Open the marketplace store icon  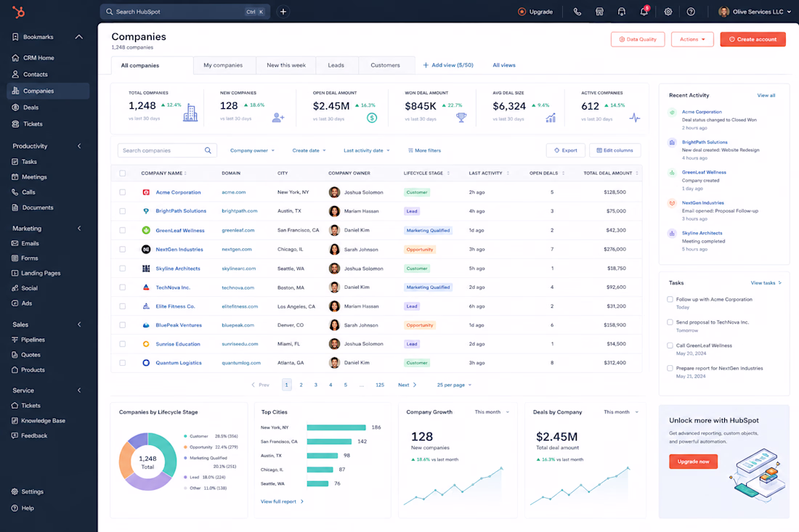pos(600,12)
